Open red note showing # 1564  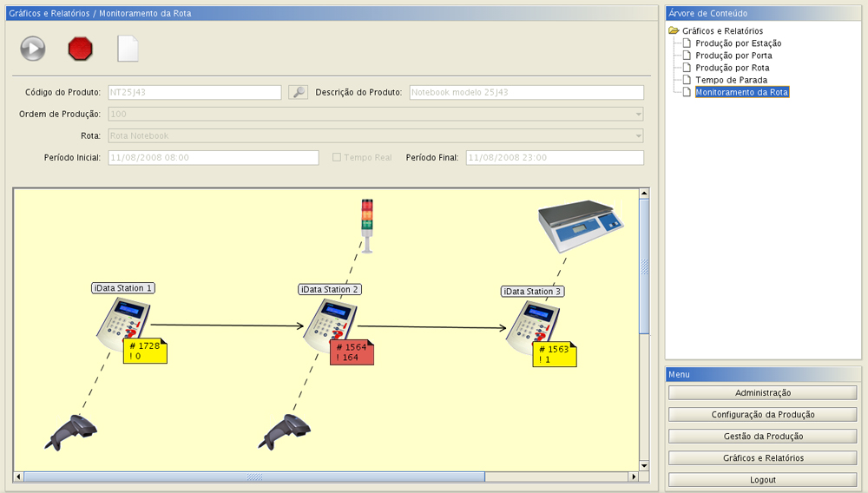[x=352, y=352]
